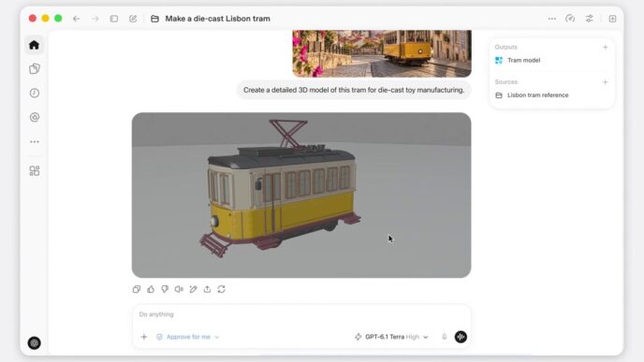Add a new item to Outputs
The height and width of the screenshot is (362, 644).
pyautogui.click(x=605, y=47)
